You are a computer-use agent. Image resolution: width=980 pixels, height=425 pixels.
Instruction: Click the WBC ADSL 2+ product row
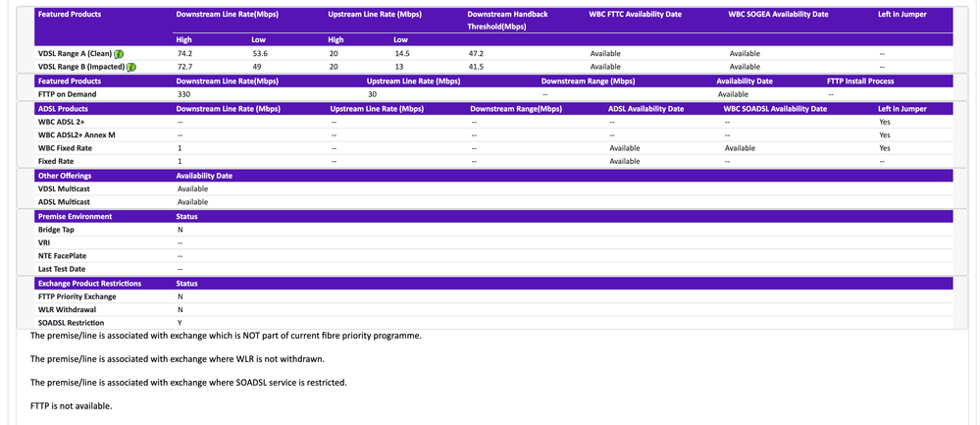62,122
